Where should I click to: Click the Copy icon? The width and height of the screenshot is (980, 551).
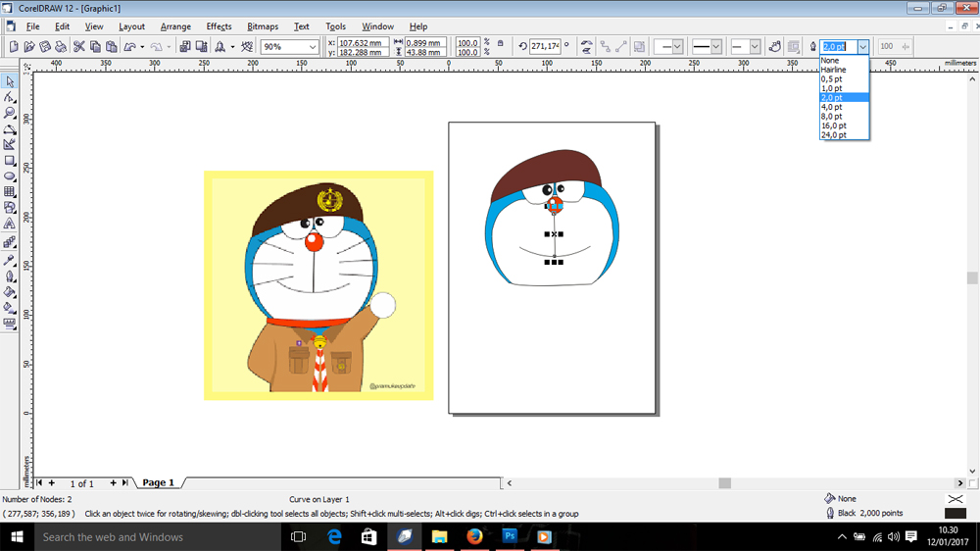(95, 46)
